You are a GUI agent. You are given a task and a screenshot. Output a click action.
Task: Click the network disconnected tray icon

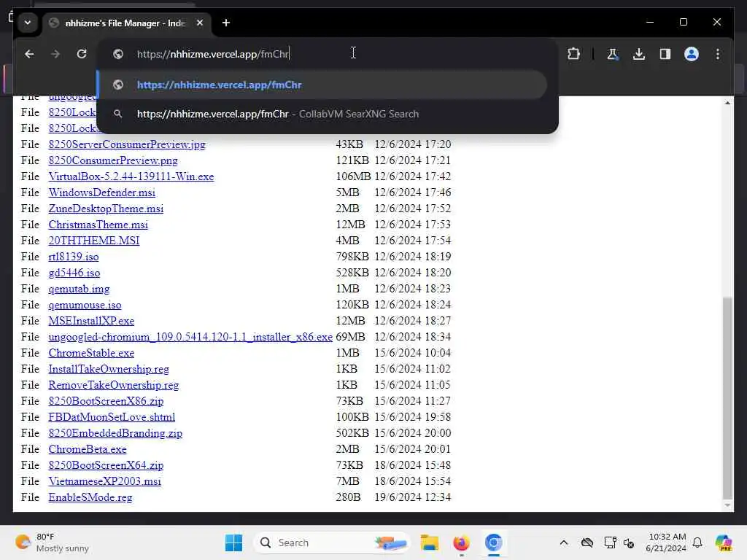[629, 543]
